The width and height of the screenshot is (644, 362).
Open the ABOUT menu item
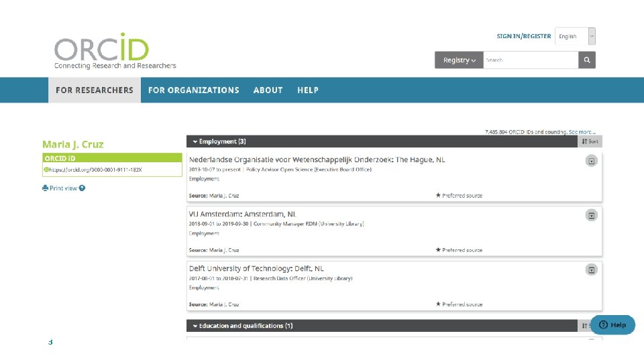coord(268,90)
